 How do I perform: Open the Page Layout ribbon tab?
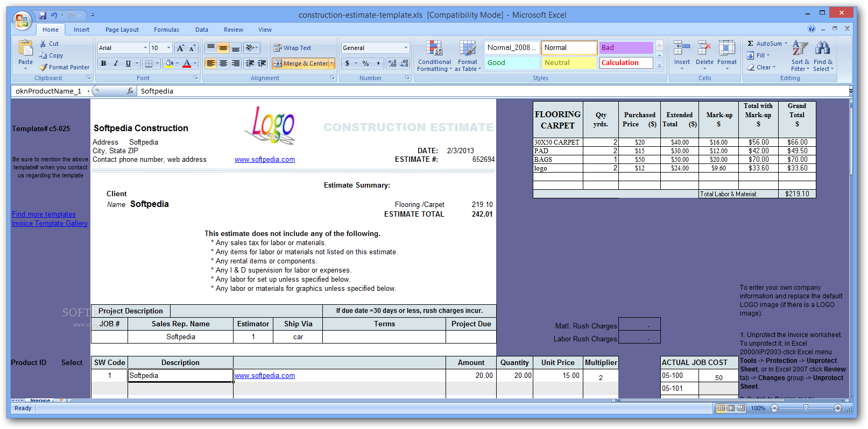pyautogui.click(x=122, y=30)
